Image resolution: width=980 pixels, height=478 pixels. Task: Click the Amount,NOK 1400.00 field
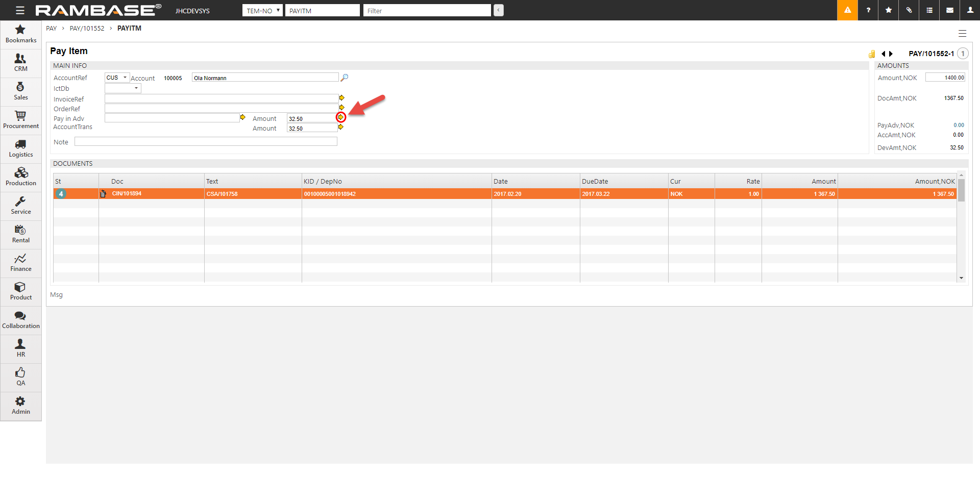(x=945, y=78)
